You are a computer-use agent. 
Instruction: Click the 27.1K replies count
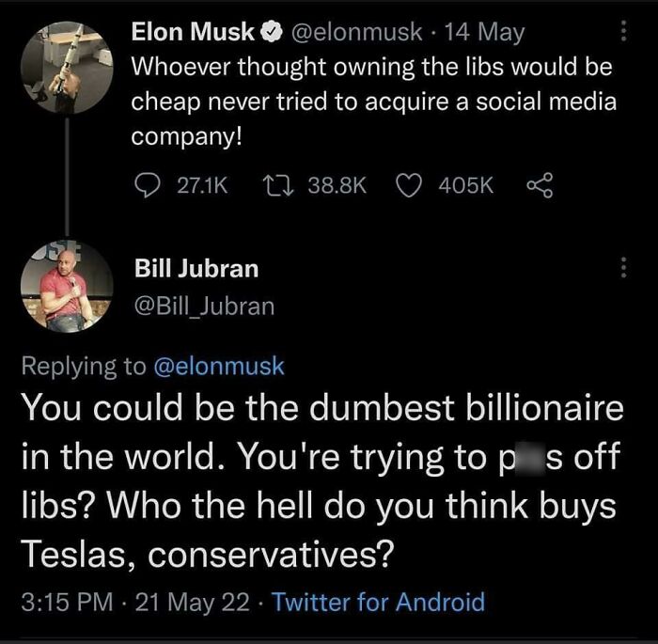point(202,186)
